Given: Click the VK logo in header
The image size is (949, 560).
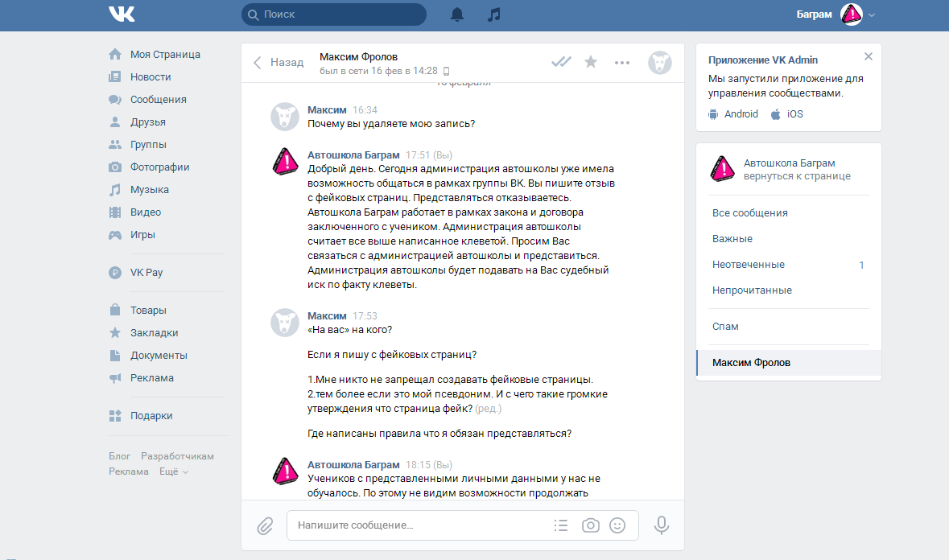Looking at the screenshot, I should [122, 14].
